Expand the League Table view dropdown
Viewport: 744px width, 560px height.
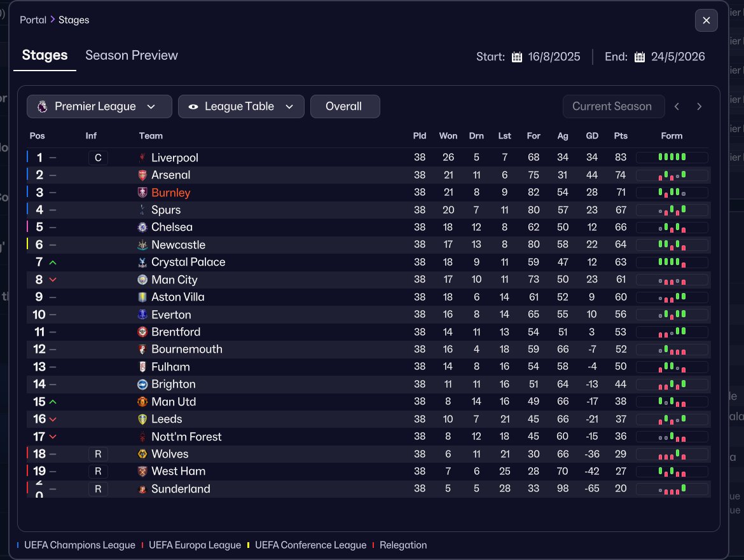241,106
